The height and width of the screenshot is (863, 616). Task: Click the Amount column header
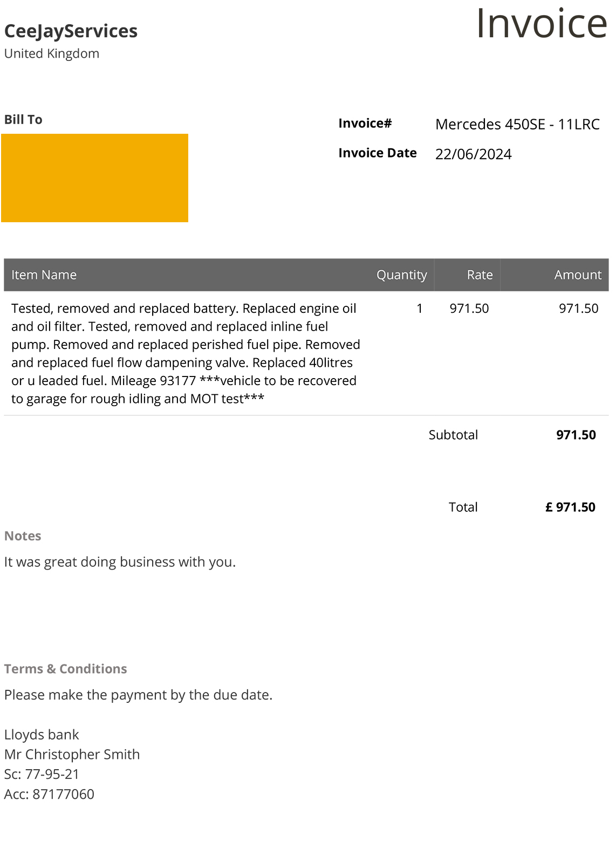pos(578,275)
